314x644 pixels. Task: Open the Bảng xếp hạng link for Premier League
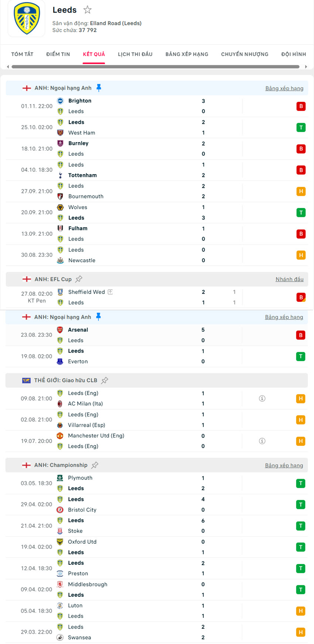[284, 88]
